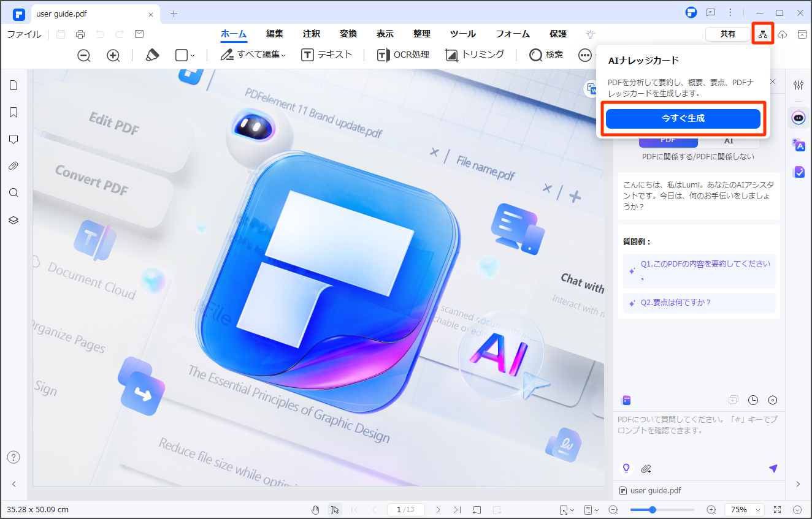Click the prompt lightbulb icon under chat input
The height and width of the screenshot is (519, 812).
click(x=626, y=469)
